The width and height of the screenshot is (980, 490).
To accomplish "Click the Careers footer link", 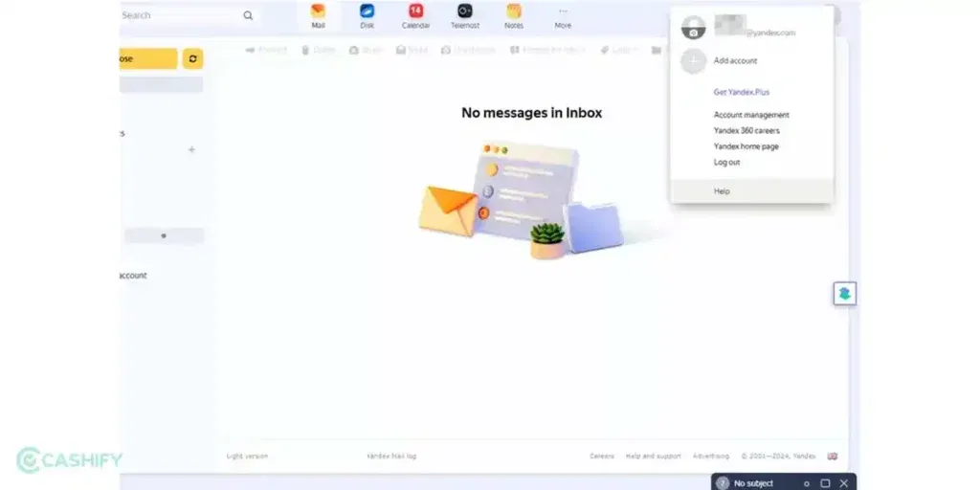I will (602, 457).
